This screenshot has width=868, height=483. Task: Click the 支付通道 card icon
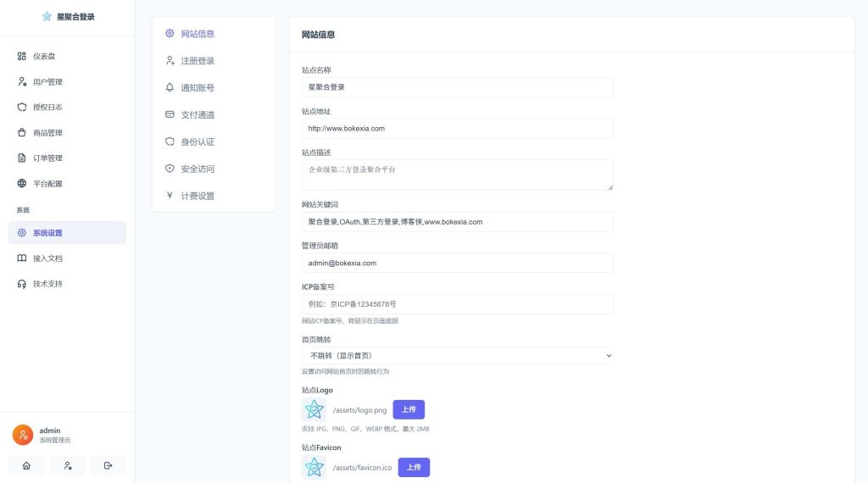[x=170, y=114]
